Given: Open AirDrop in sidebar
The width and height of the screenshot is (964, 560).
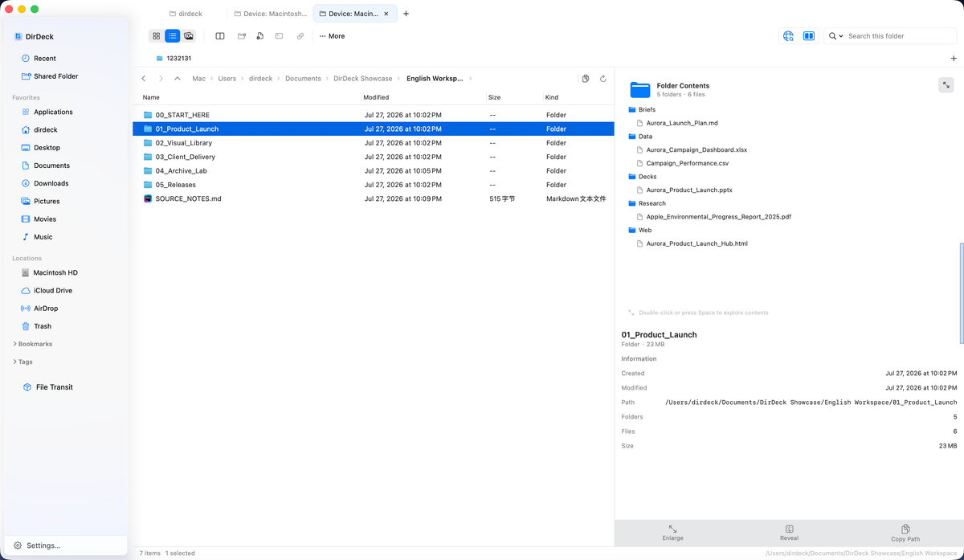Looking at the screenshot, I should (x=46, y=309).
